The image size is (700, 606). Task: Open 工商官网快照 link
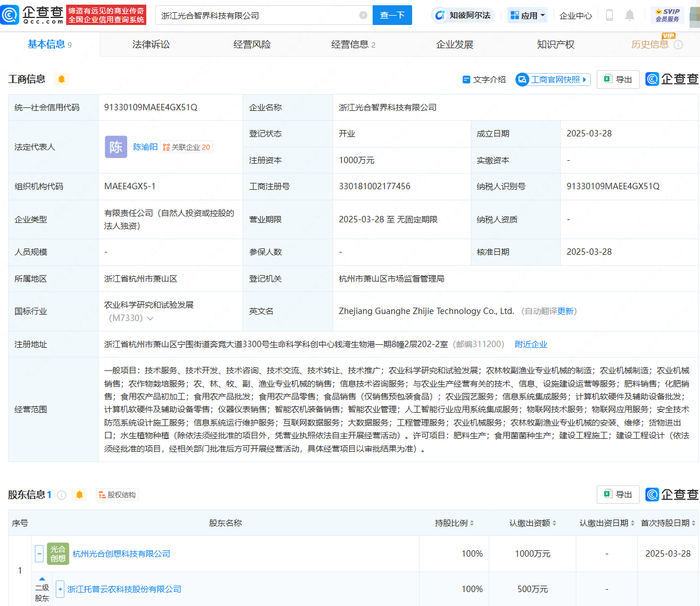tap(553, 79)
